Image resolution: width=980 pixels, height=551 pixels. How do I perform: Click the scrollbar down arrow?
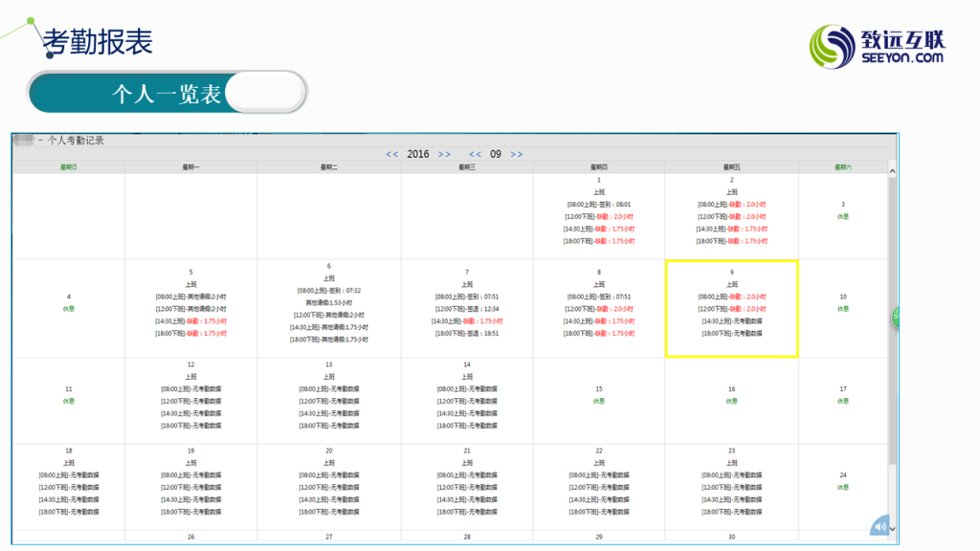tap(892, 527)
